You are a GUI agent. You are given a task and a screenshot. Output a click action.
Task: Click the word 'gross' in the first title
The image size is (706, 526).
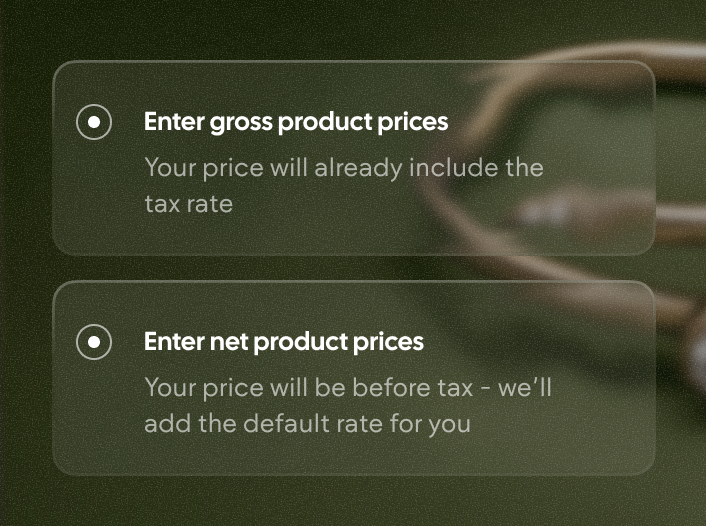[240, 123]
